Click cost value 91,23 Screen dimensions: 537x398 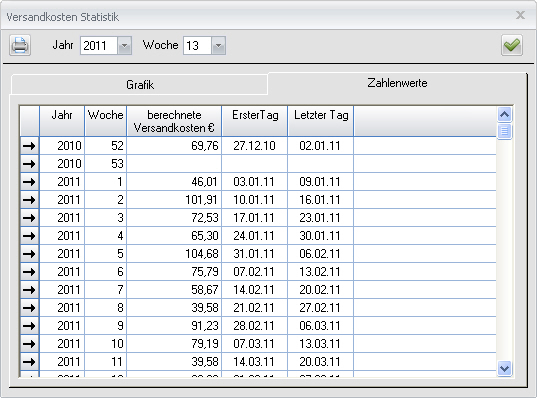(174, 326)
